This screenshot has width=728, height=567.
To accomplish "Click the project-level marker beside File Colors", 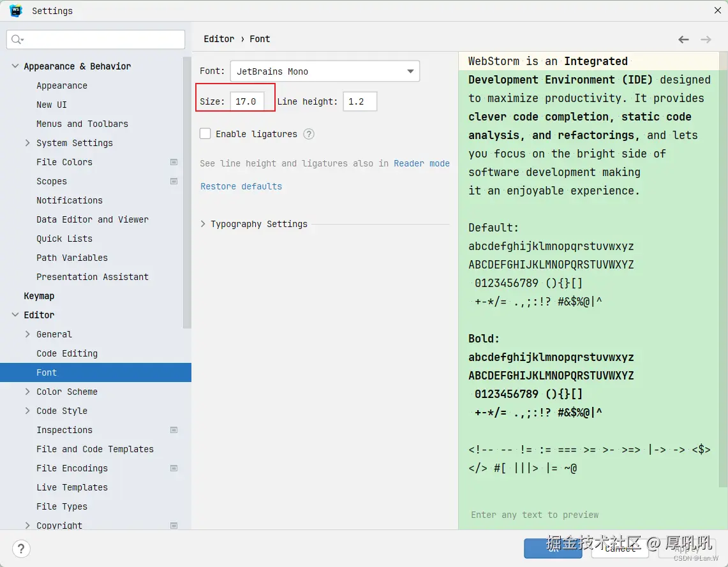I will pos(174,162).
